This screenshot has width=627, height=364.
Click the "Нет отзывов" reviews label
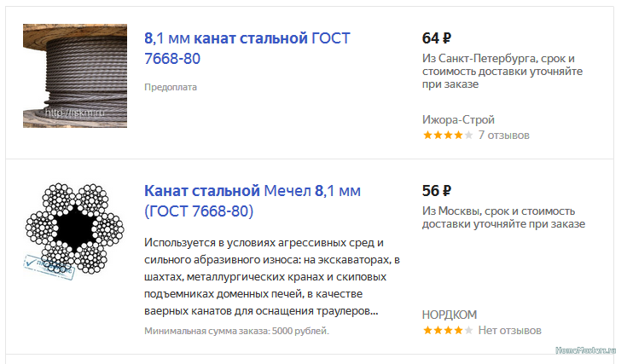509,330
